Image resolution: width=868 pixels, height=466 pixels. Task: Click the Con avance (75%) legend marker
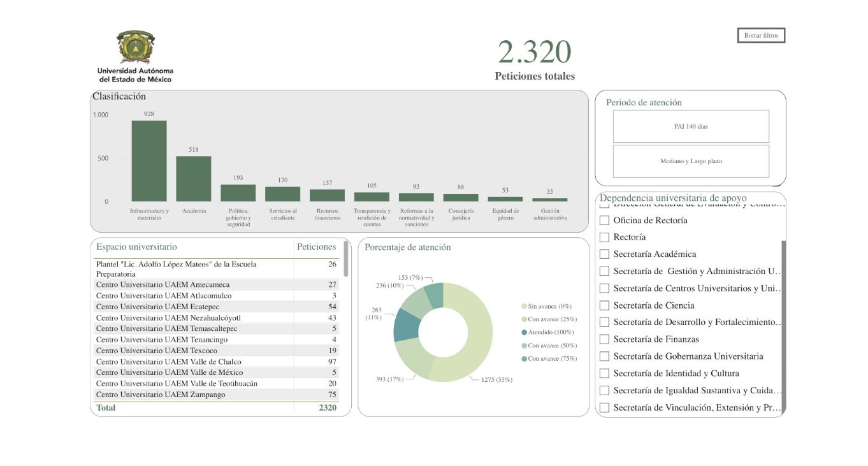[524, 358]
